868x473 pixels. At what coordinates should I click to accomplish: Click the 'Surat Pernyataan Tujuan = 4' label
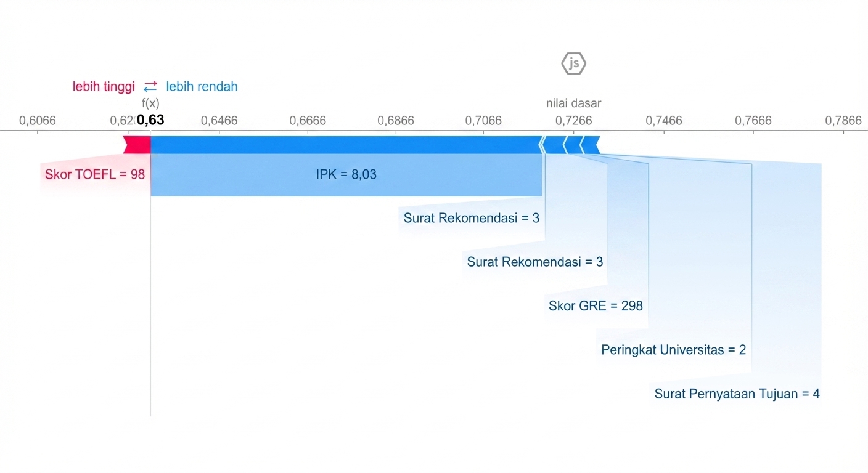[x=737, y=394]
